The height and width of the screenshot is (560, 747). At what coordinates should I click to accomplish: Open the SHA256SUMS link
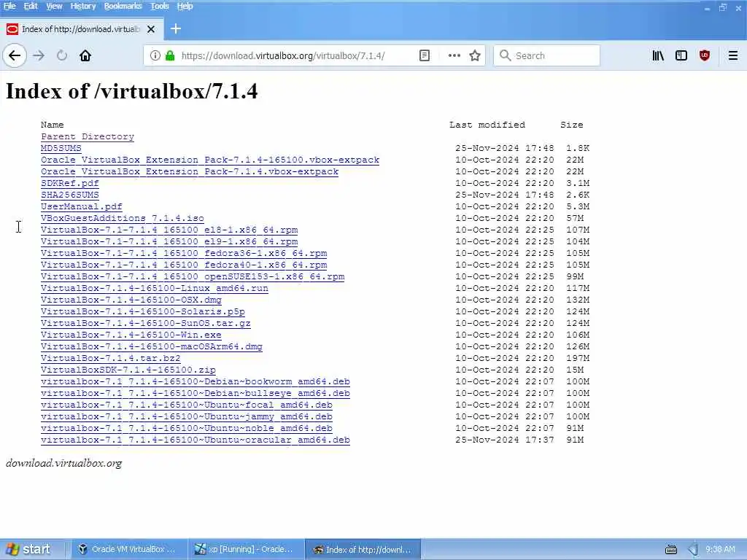[x=70, y=195]
